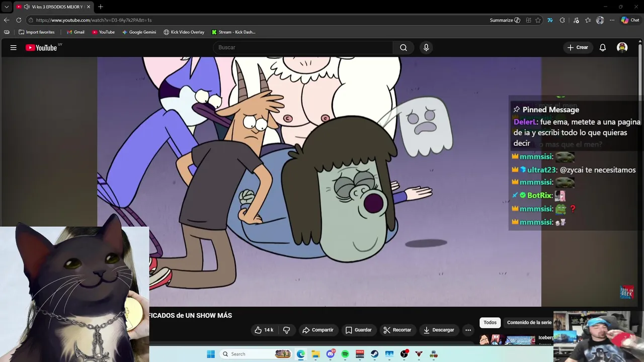The image size is (644, 362).
Task: Open the Gmail bookmark
Action: point(75,32)
